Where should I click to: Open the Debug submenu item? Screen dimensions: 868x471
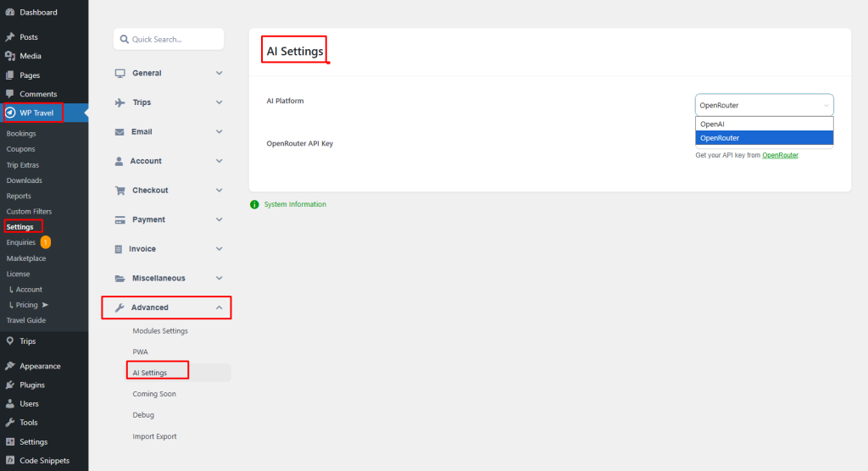(142, 415)
